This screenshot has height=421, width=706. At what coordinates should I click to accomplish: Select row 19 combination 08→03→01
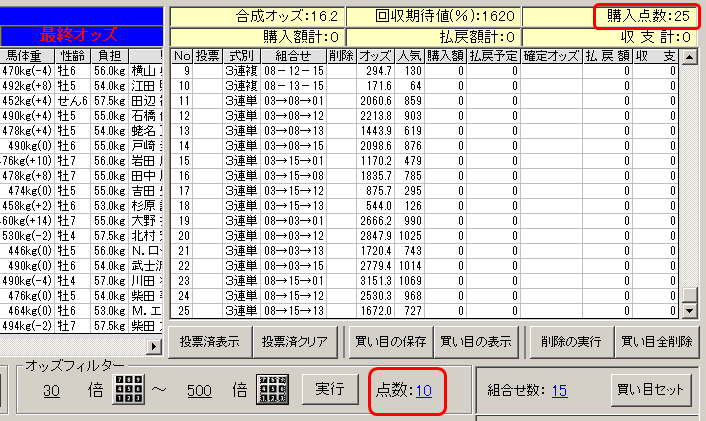coord(294,221)
